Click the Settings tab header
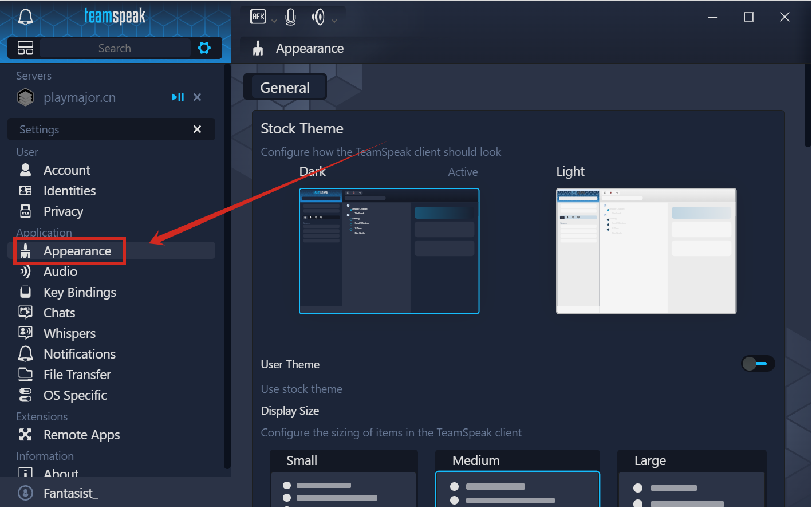This screenshot has height=508, width=812. point(111,129)
